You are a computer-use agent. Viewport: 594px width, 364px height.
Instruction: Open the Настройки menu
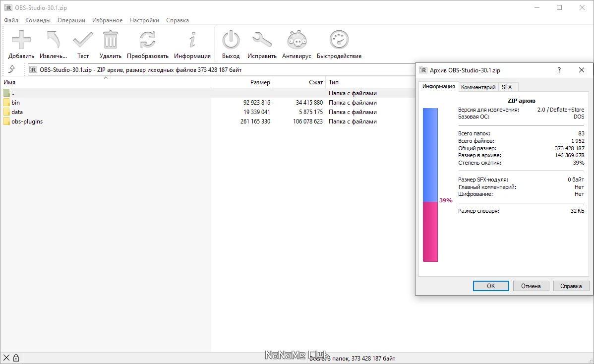[144, 20]
